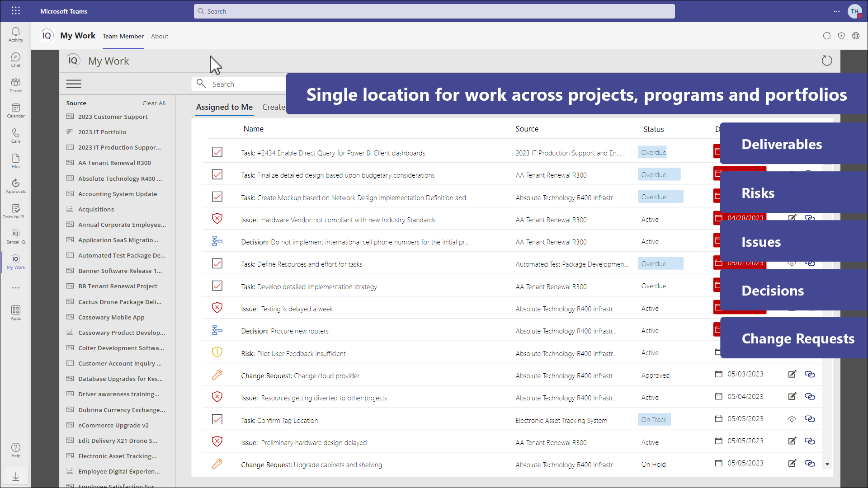Click the Approved status of Change cloud provider
The height and width of the screenshot is (488, 868).
click(x=655, y=375)
